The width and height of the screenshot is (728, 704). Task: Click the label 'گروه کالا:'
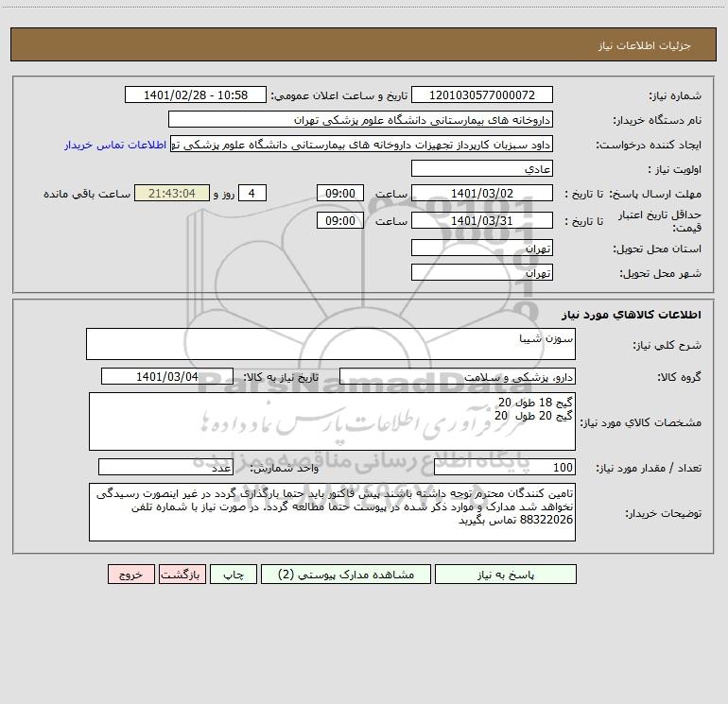(x=679, y=377)
